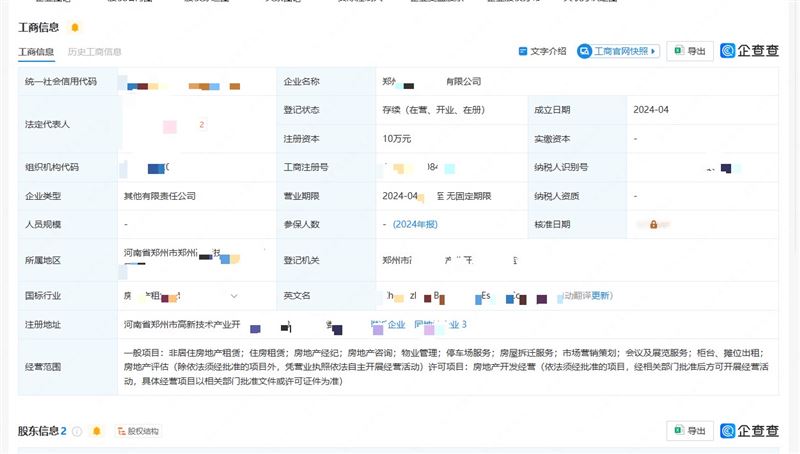
Task: Click the 存续（在营、开业、在册） status text
Action: [x=434, y=110]
